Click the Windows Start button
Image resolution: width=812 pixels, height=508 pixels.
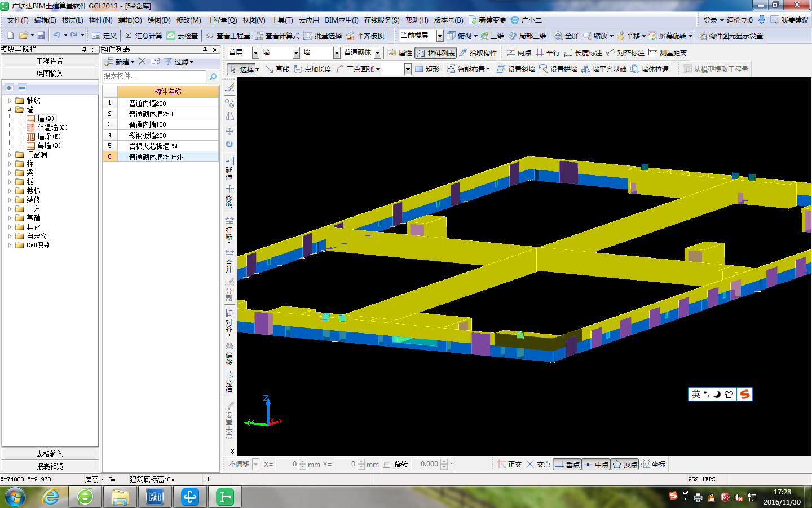tap(15, 497)
